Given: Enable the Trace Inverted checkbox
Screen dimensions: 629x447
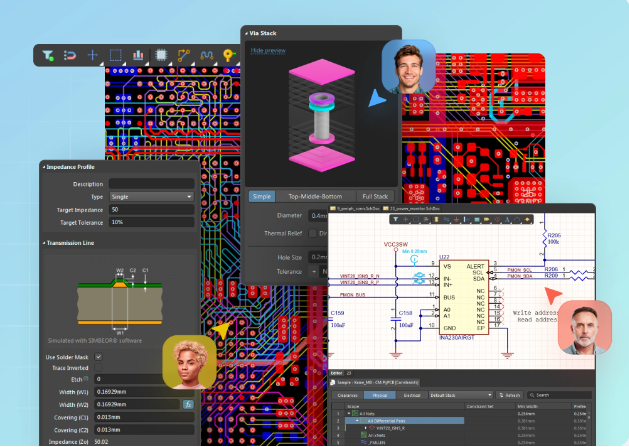Looking at the screenshot, I should point(100,368).
